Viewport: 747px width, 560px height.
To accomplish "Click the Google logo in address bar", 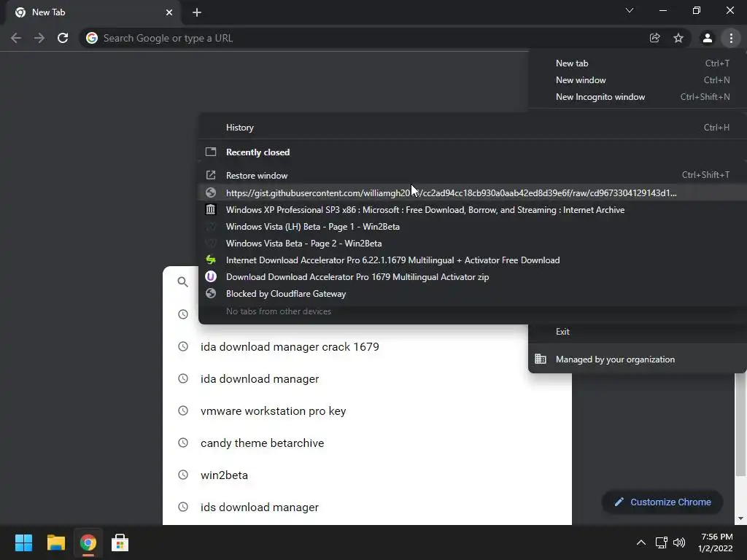I will pos(92,38).
